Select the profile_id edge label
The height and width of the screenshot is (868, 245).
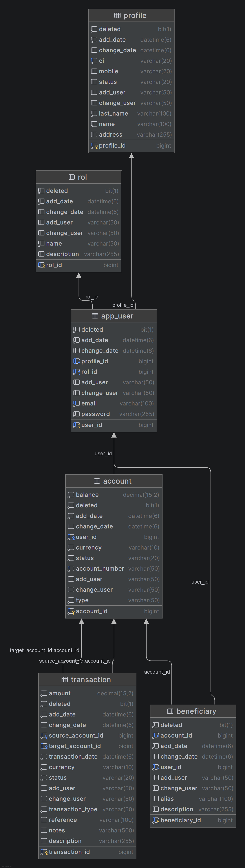click(123, 305)
